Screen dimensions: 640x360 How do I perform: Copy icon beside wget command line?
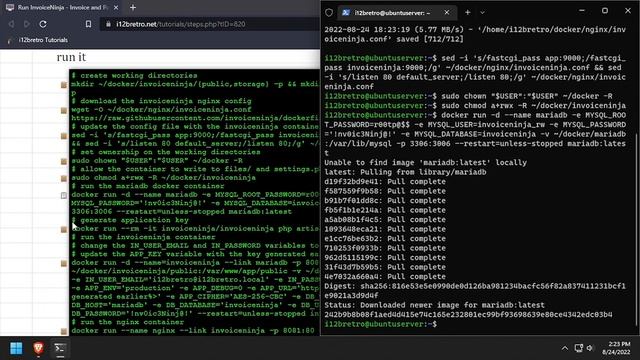(x=64, y=110)
